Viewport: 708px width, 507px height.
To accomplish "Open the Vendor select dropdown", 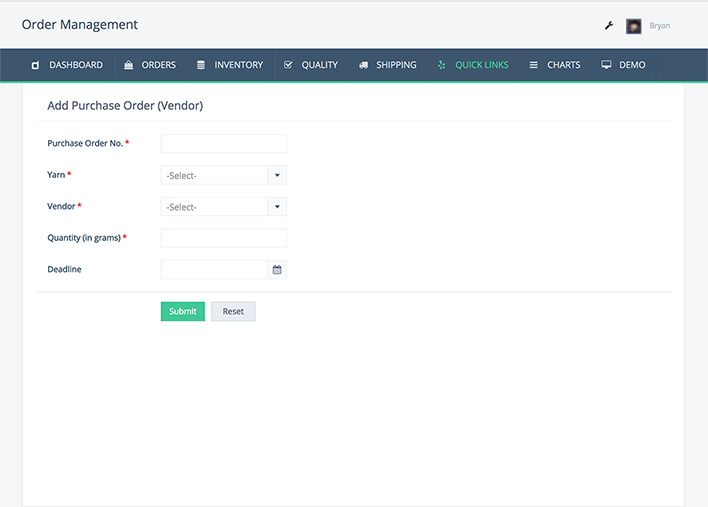I will (224, 207).
